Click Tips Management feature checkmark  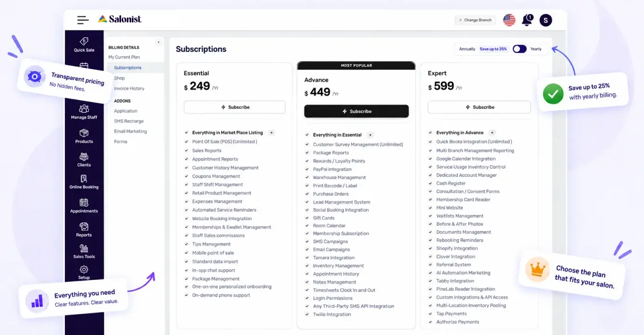(x=186, y=244)
